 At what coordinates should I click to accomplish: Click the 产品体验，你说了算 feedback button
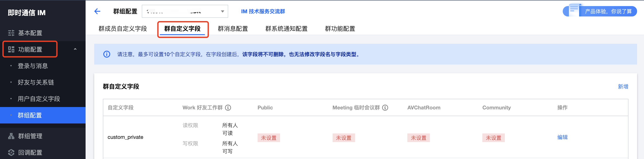coord(607,11)
